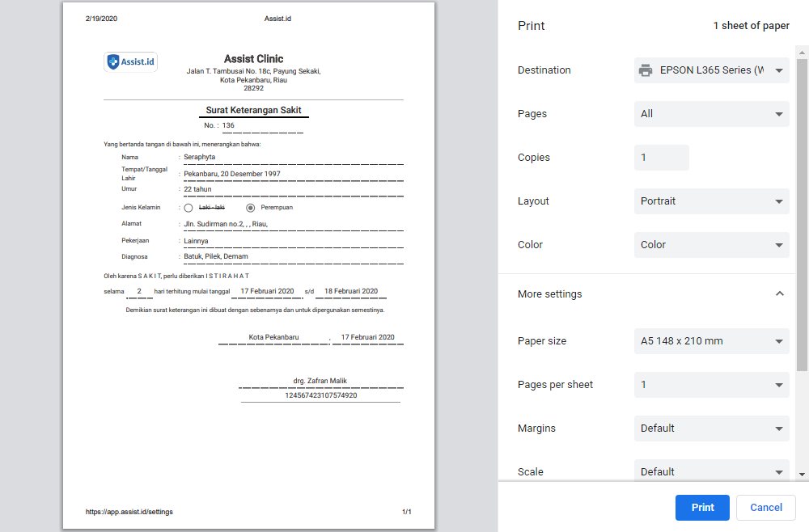Open the Scale dropdown

[x=711, y=471]
